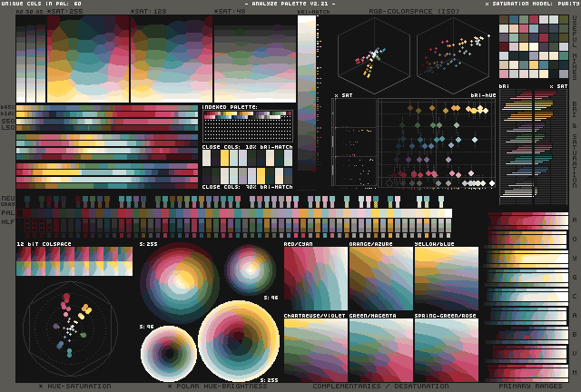Image resolution: width=581 pixels, height=392 pixels.
Task: Click the Spring-Green/Rose gradient panel
Action: (x=446, y=350)
